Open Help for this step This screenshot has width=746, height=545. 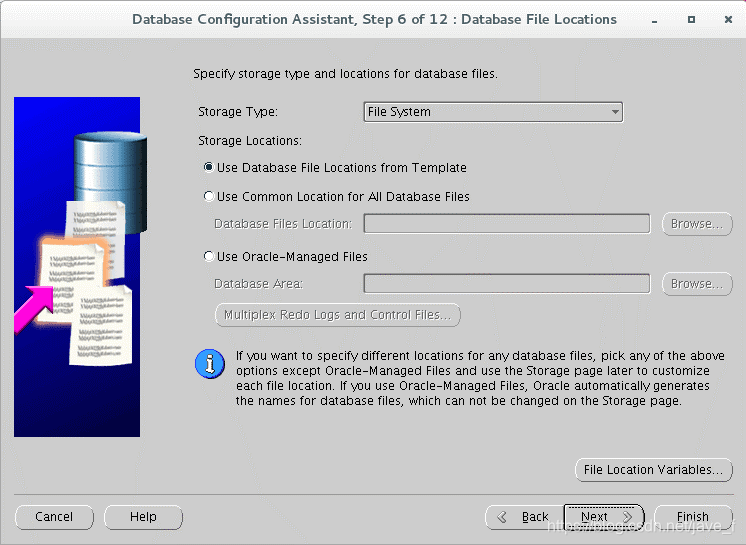point(143,517)
